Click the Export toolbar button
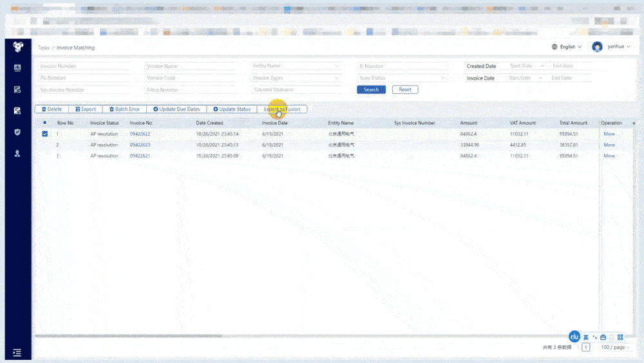The height and width of the screenshot is (363, 644). tap(86, 109)
